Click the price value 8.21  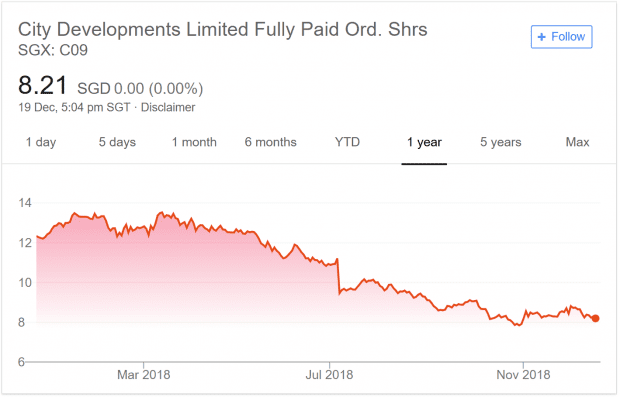(x=43, y=85)
